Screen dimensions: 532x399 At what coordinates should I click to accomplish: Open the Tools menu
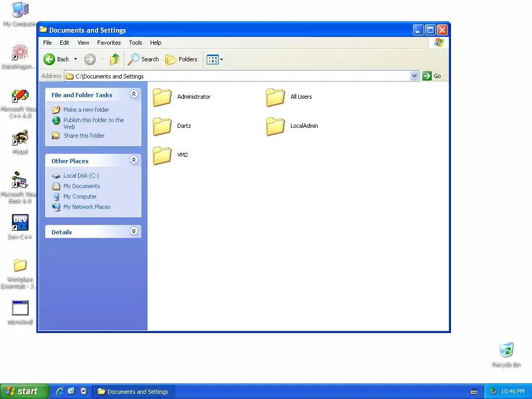coord(136,43)
